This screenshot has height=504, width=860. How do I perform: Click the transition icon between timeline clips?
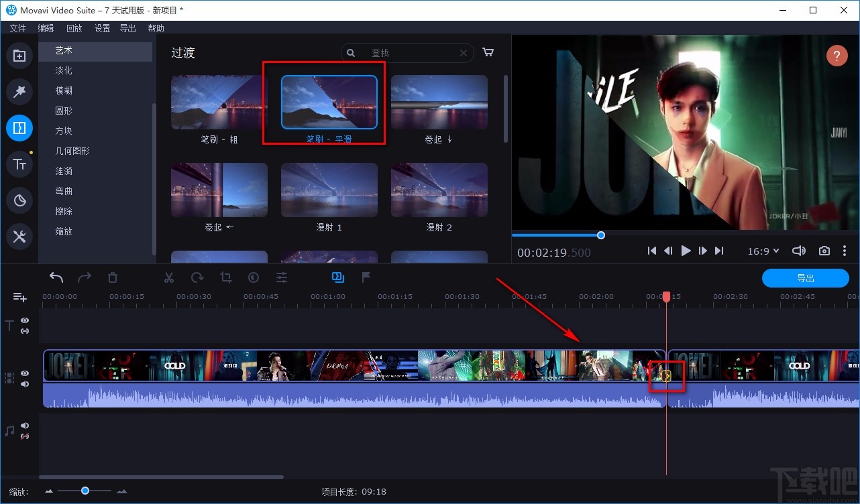[x=666, y=375]
